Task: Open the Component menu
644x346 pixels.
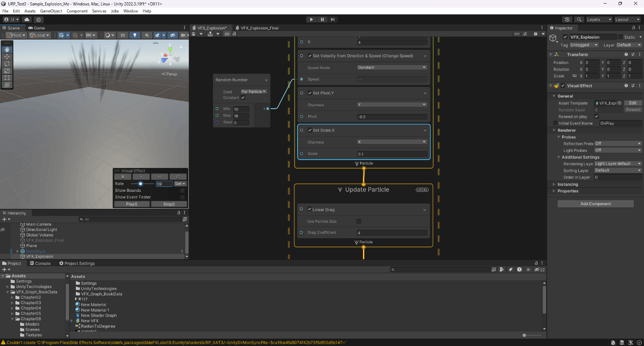Action: pyautogui.click(x=77, y=11)
